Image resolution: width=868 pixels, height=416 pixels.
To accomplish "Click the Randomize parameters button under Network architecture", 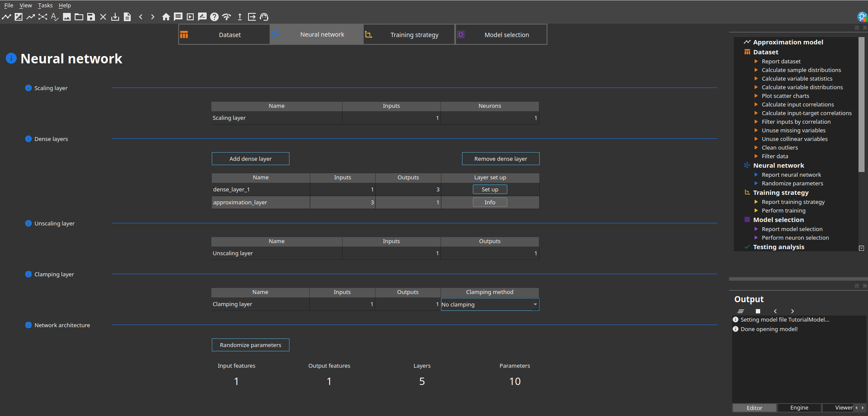I will click(251, 345).
